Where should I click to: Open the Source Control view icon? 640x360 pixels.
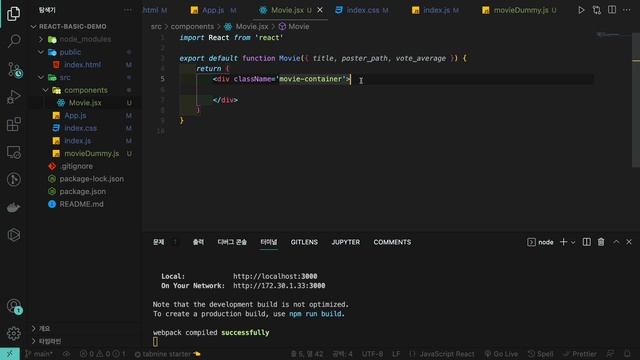tap(14, 70)
